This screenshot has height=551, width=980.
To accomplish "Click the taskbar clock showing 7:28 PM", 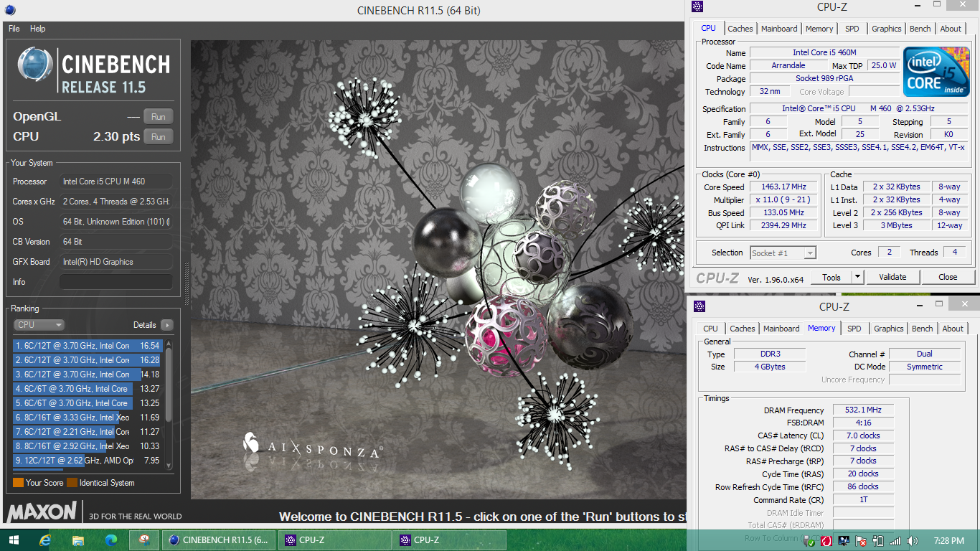I will point(948,540).
